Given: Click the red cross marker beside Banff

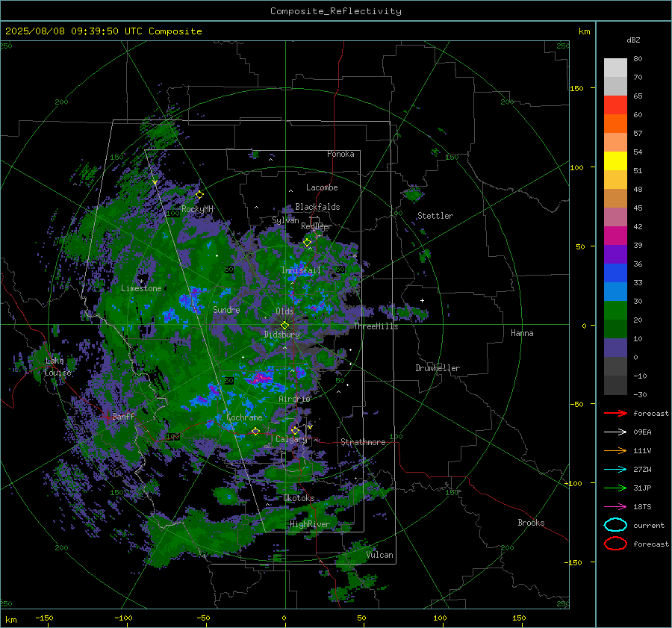Looking at the screenshot, I should [107, 416].
